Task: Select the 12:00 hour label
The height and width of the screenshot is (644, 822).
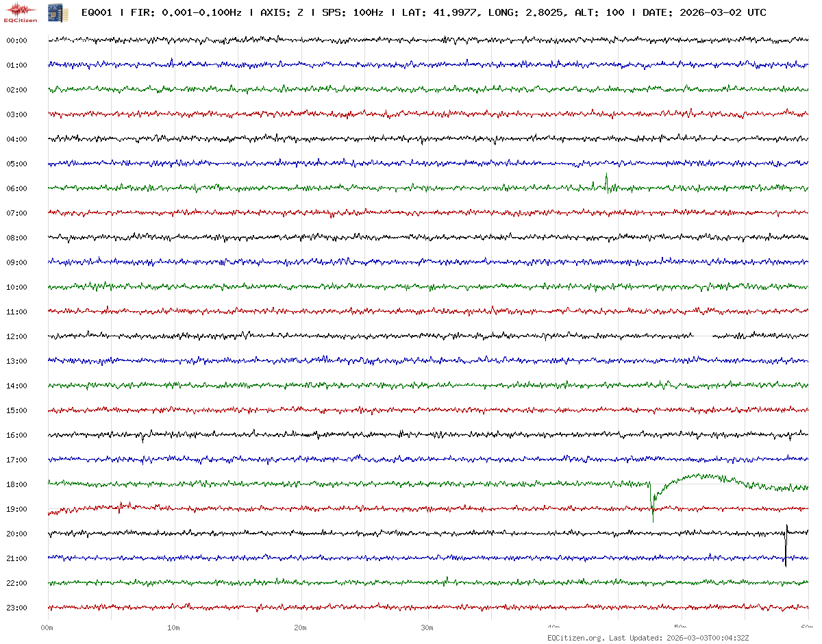Action: pyautogui.click(x=16, y=336)
